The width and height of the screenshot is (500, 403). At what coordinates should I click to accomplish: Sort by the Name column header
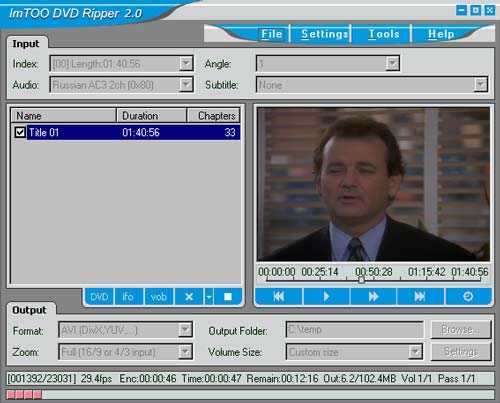coord(64,116)
